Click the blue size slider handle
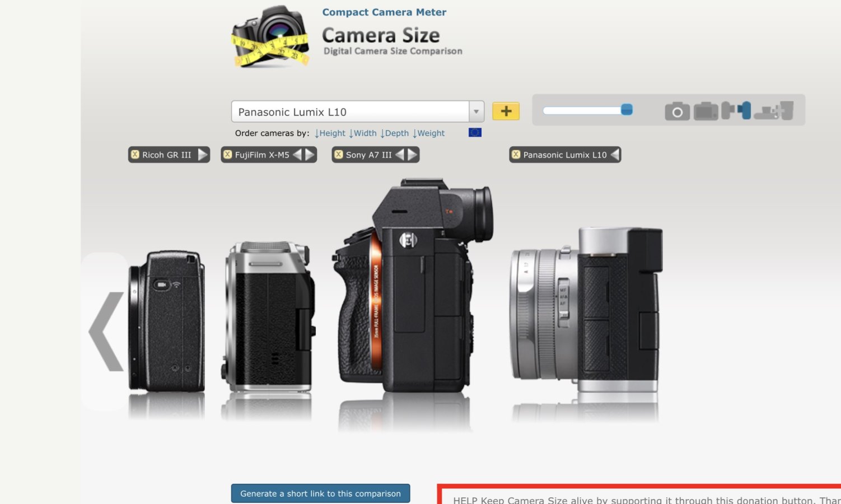 (x=627, y=110)
